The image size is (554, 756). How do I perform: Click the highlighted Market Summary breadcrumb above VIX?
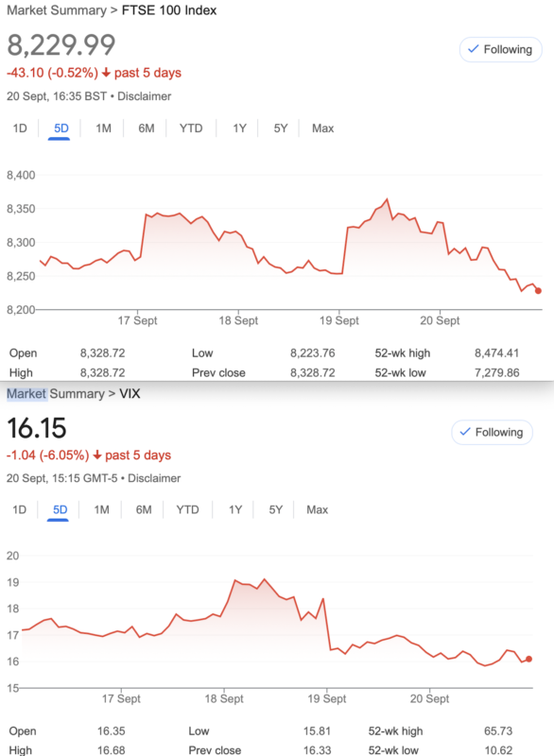pos(56,394)
